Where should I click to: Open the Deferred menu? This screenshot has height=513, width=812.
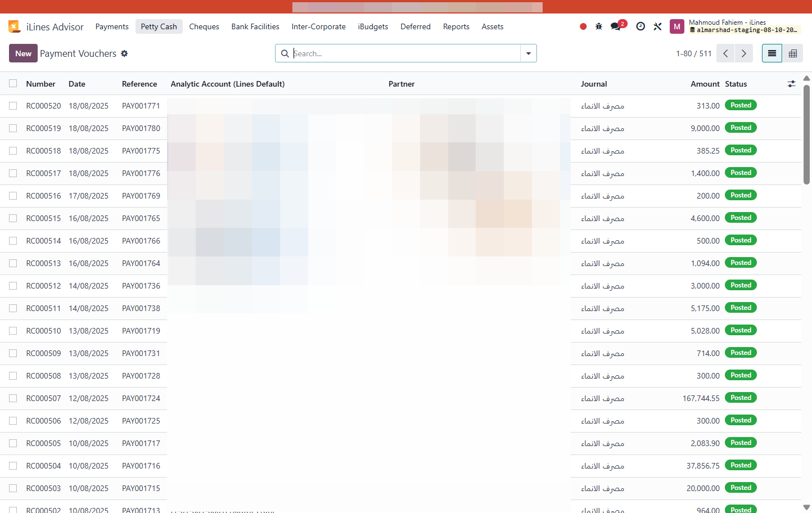tap(416, 26)
